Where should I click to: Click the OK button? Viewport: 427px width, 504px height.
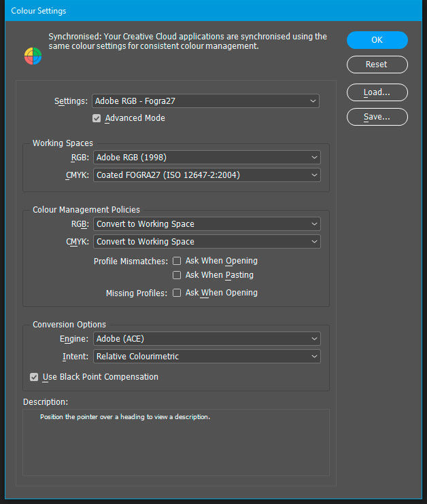click(x=377, y=40)
